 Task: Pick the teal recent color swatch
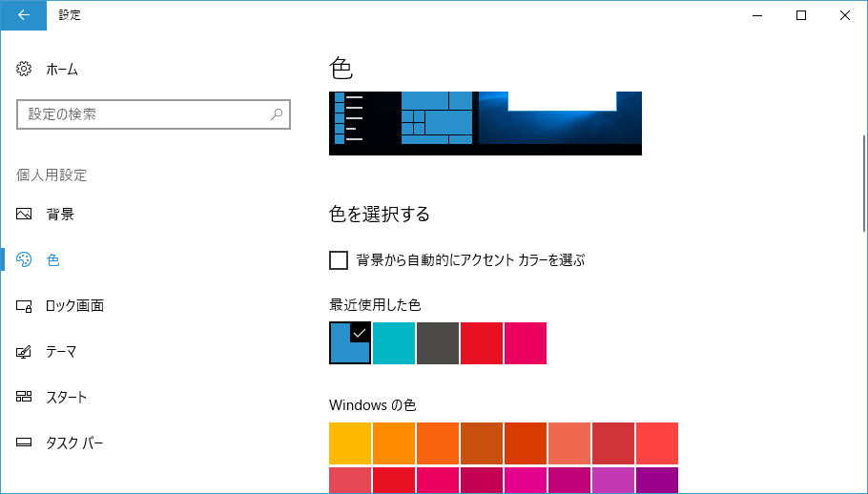394,343
